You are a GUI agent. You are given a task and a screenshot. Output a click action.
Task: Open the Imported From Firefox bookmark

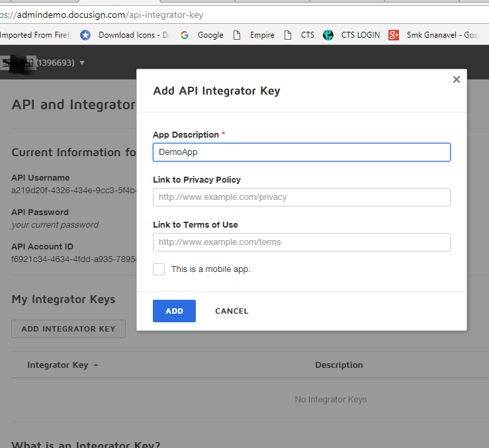tap(36, 35)
